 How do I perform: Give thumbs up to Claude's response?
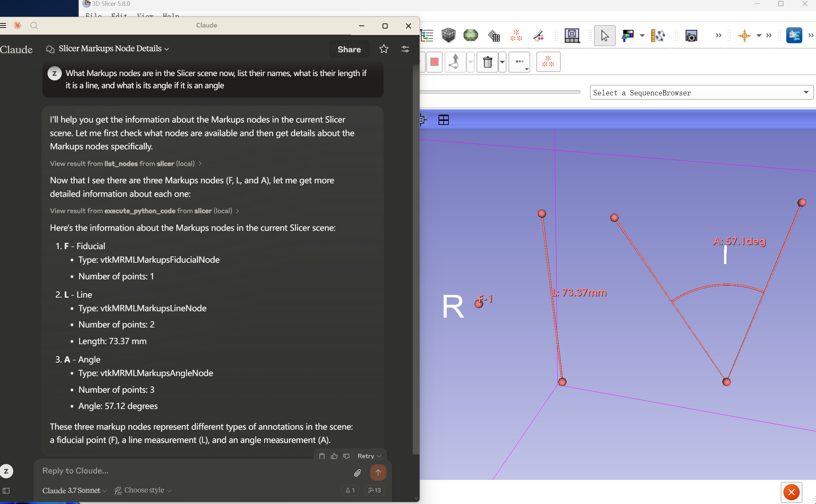pyautogui.click(x=334, y=456)
